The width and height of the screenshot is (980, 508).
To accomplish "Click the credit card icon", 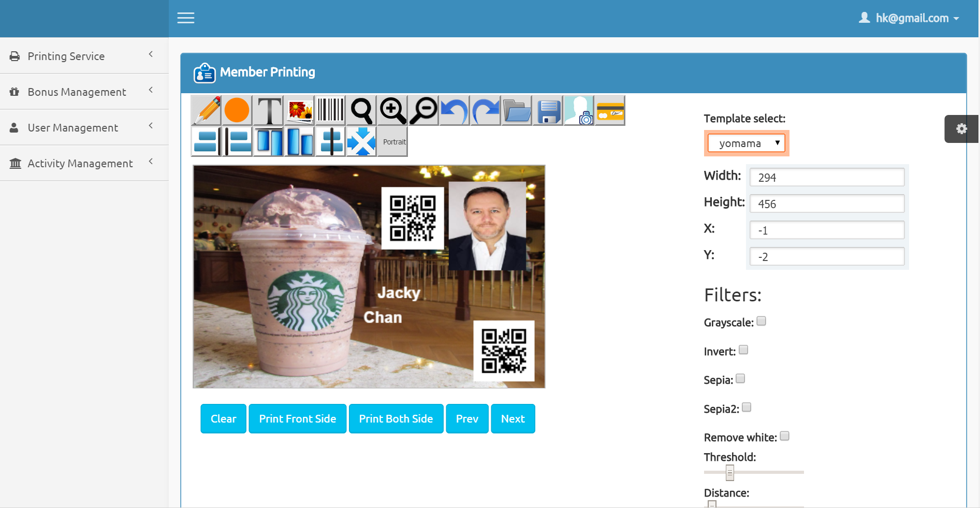I will [x=610, y=110].
